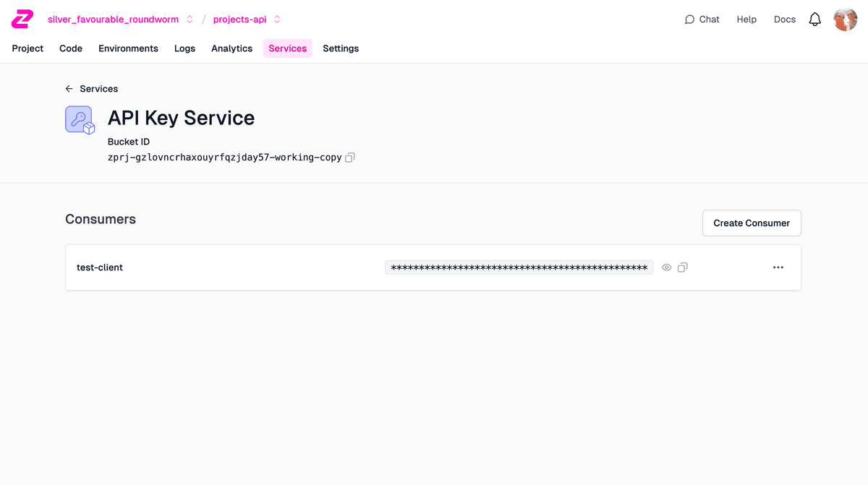Image resolution: width=868 pixels, height=485 pixels.
Task: Open the Docs link
Action: click(785, 20)
